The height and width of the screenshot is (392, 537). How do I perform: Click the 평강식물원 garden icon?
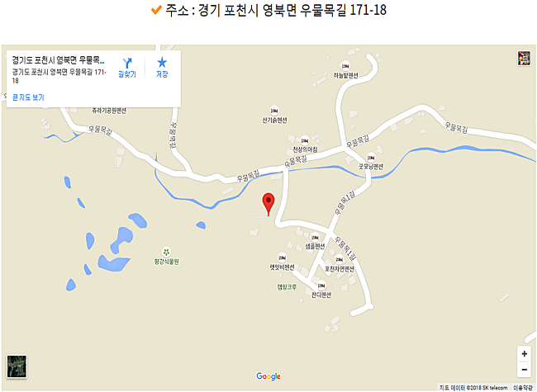(166, 252)
